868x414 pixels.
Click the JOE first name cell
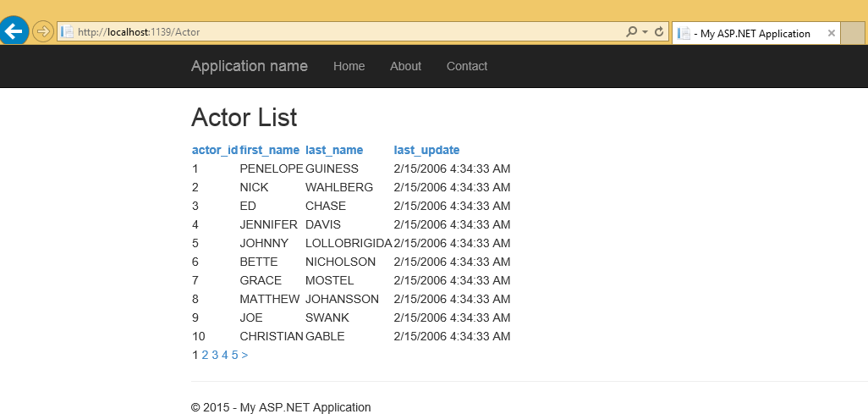(x=251, y=317)
